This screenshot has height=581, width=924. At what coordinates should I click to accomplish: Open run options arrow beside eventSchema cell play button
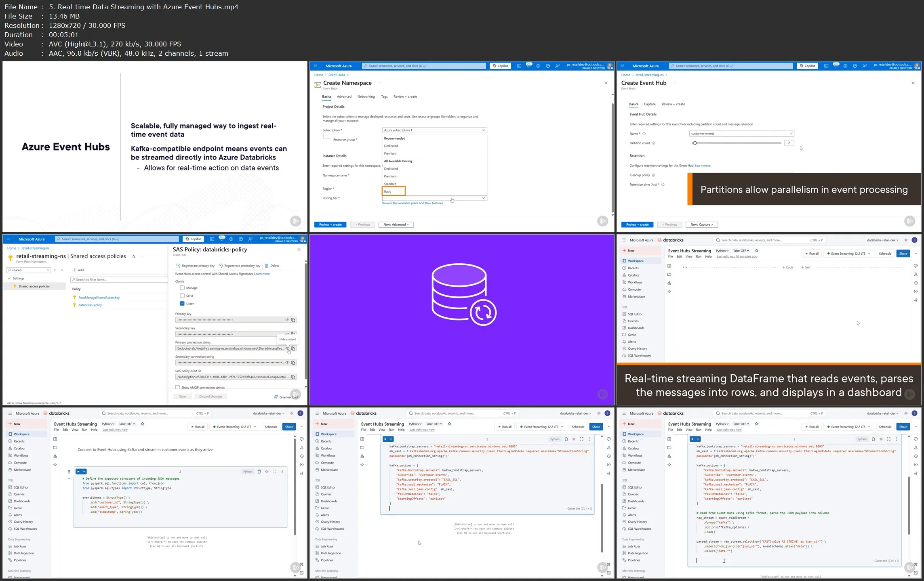click(84, 472)
